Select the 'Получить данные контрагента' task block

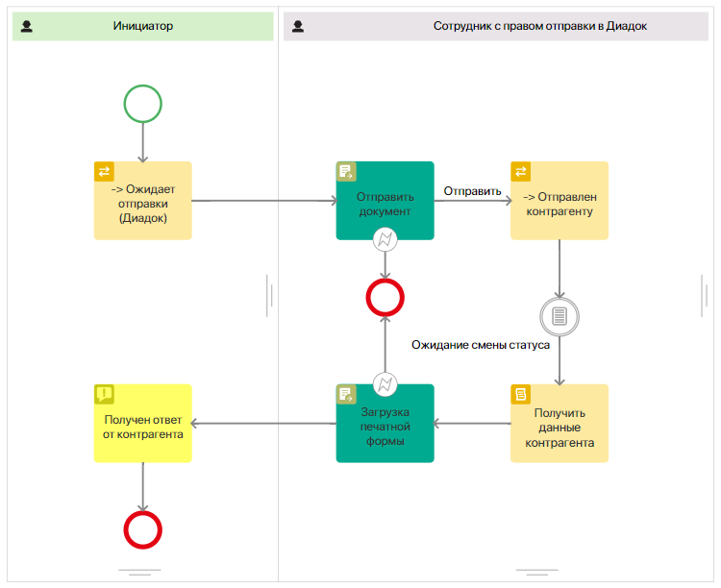pos(559,424)
